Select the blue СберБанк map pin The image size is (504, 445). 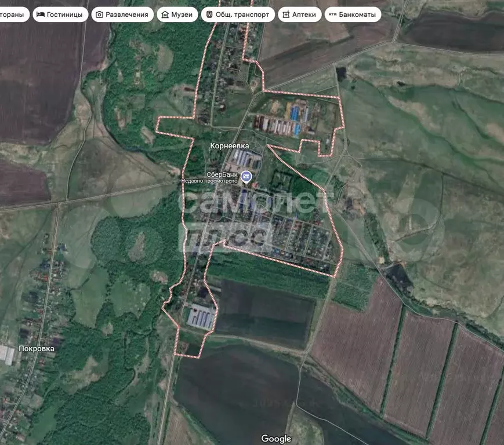[x=246, y=177]
